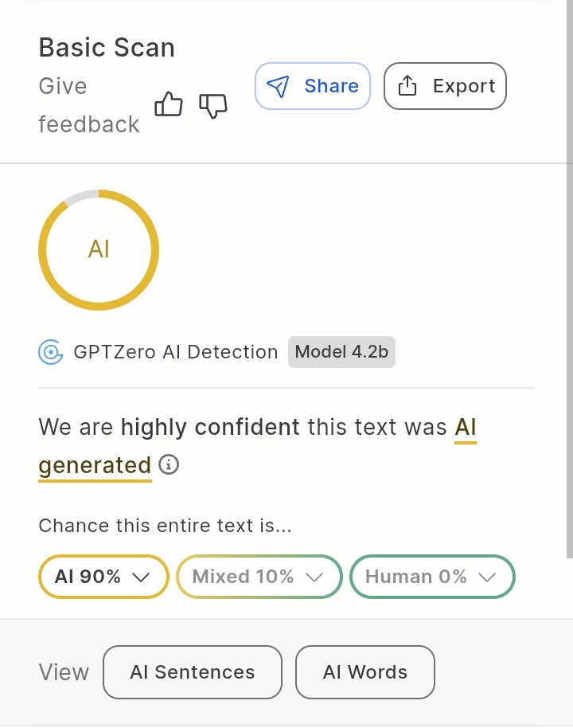Click the Model 4.2b badge
This screenshot has width=573, height=728.
click(x=341, y=351)
